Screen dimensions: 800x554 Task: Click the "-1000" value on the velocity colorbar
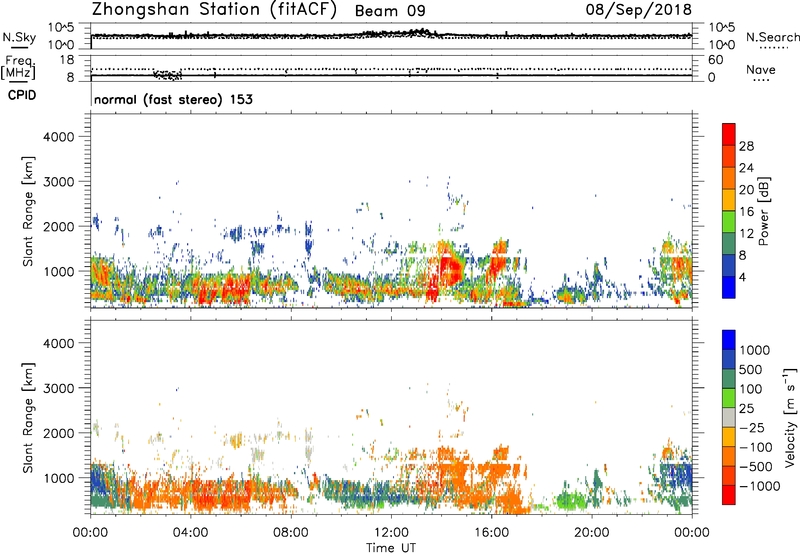tap(759, 486)
